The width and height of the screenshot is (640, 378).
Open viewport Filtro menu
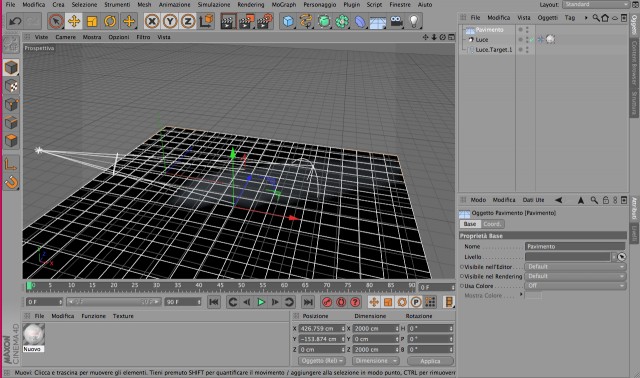pos(143,37)
